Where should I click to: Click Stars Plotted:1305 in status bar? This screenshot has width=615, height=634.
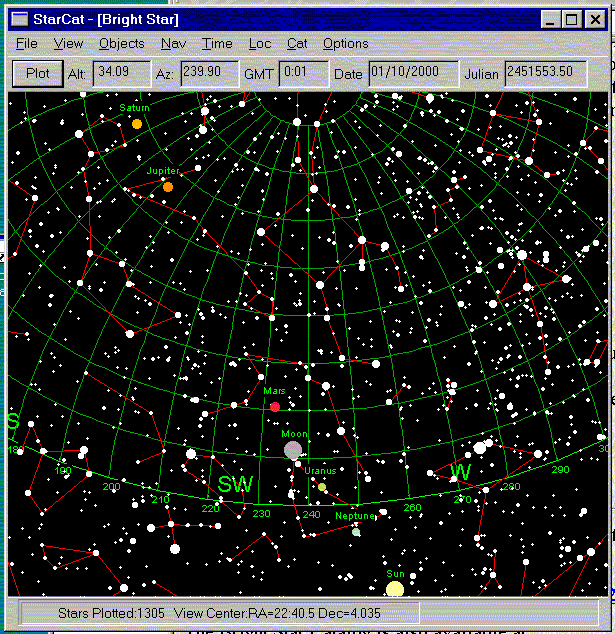click(111, 613)
